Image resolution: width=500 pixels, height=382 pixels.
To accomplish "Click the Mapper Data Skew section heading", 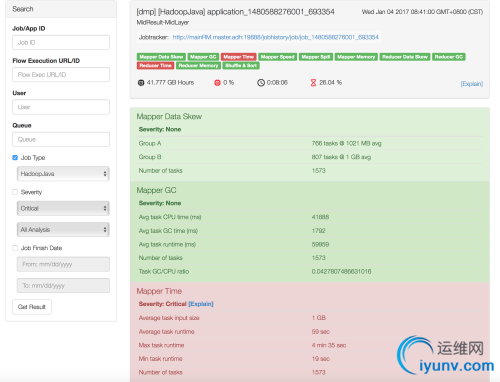I will (169, 117).
